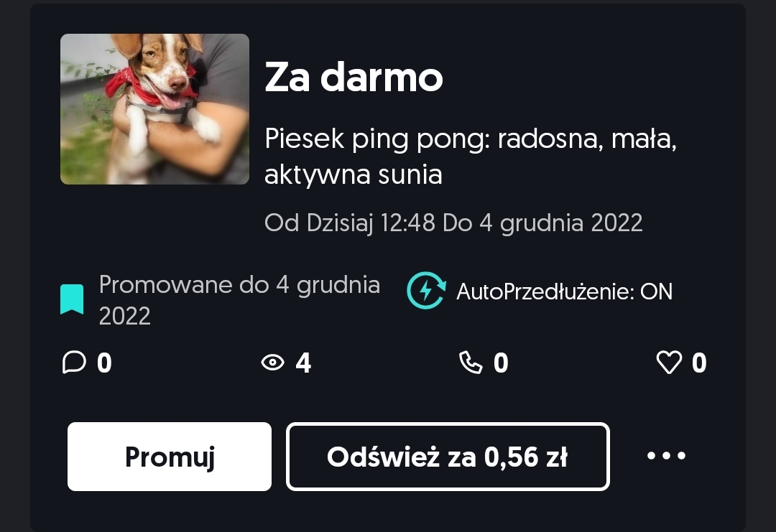The image size is (776, 532).
Task: Click the phone calls icon
Action: click(x=471, y=363)
